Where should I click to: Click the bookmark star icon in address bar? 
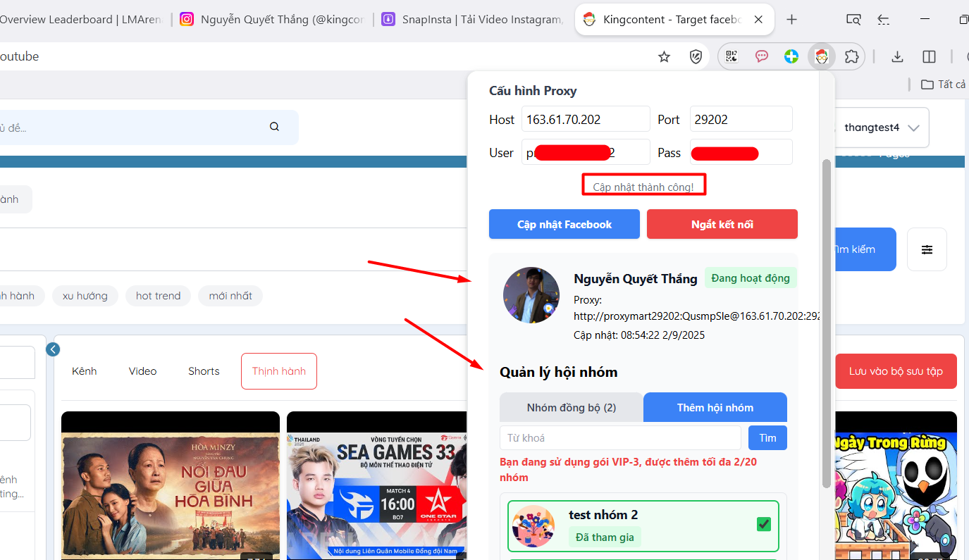(x=664, y=57)
